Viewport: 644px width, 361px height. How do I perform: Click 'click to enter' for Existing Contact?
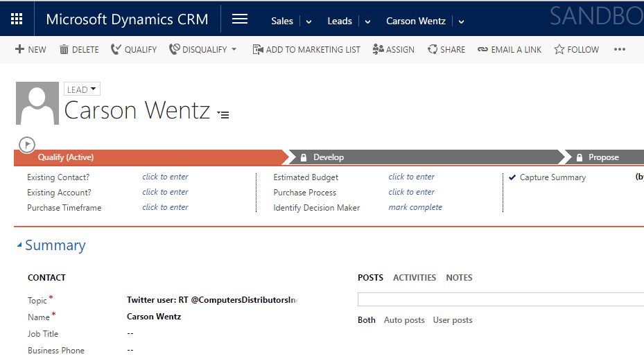[x=165, y=177]
